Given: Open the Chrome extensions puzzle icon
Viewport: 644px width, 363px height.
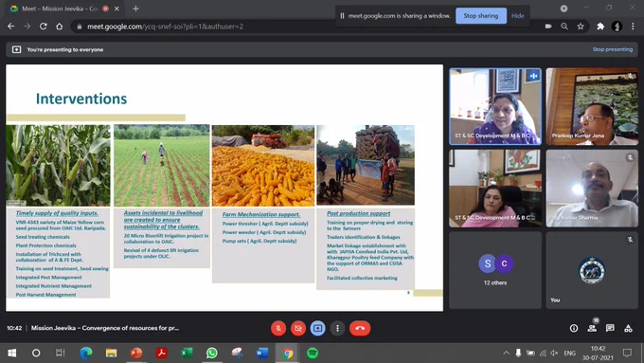Looking at the screenshot, I should [600, 27].
